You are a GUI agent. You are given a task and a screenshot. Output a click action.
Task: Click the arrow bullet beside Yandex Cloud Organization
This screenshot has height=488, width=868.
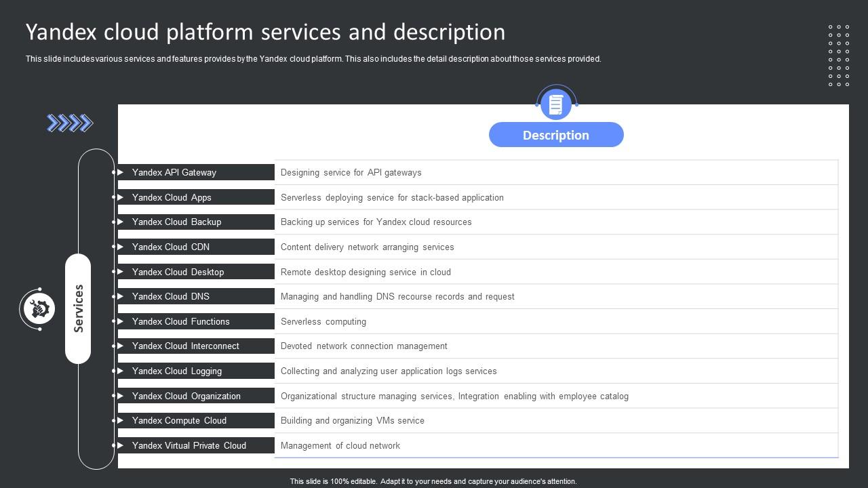(121, 396)
